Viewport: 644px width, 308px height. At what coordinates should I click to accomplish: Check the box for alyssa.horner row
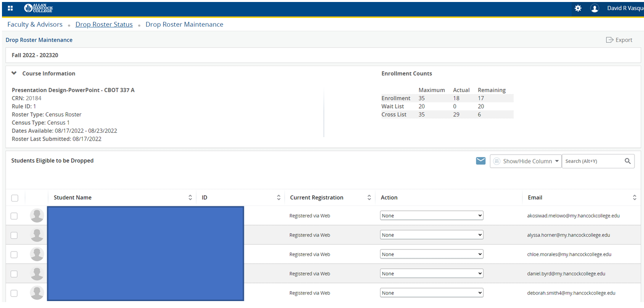14,235
